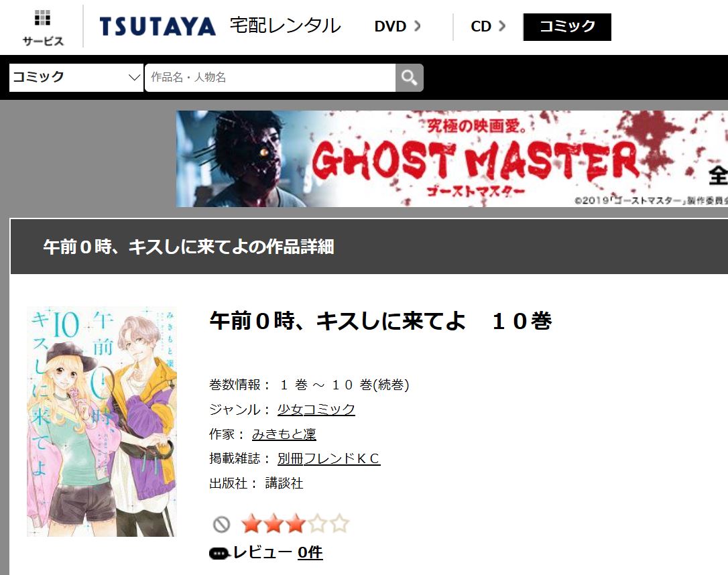Open the 別冊フレンドKC magazine link

[x=328, y=458]
